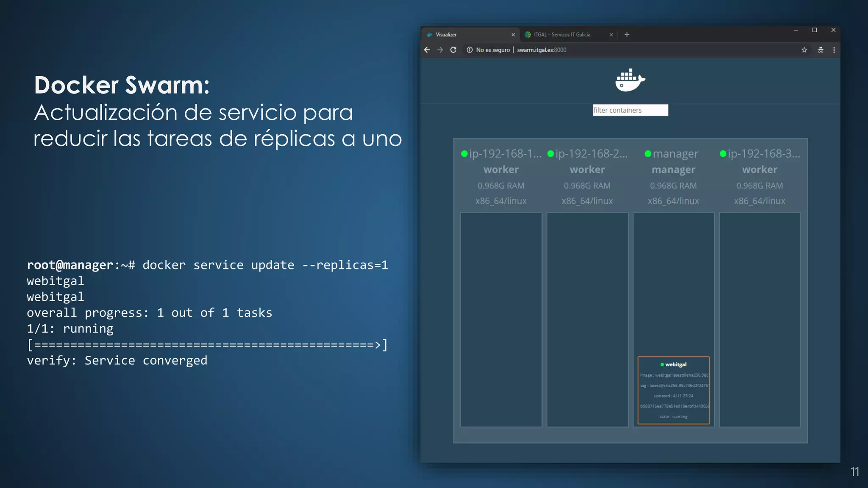This screenshot has width=868, height=488.
Task: Maximize the browser window
Action: tap(814, 30)
